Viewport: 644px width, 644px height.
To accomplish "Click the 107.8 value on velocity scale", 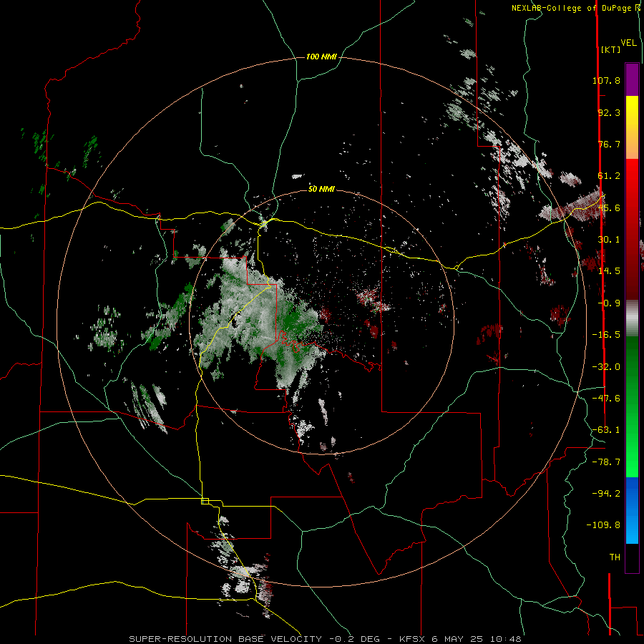I will (606, 80).
